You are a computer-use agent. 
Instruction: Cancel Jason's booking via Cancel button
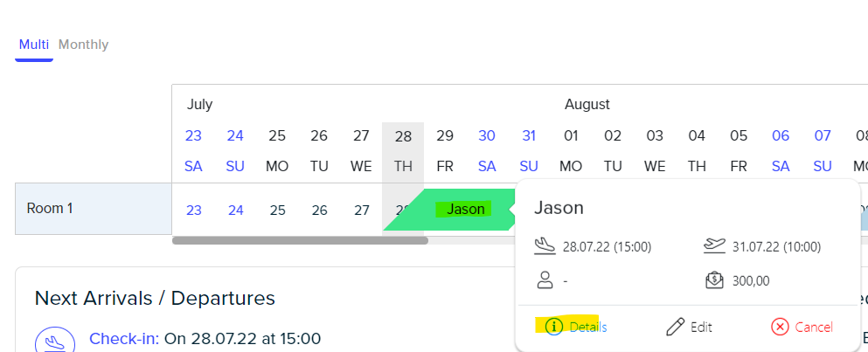802,327
